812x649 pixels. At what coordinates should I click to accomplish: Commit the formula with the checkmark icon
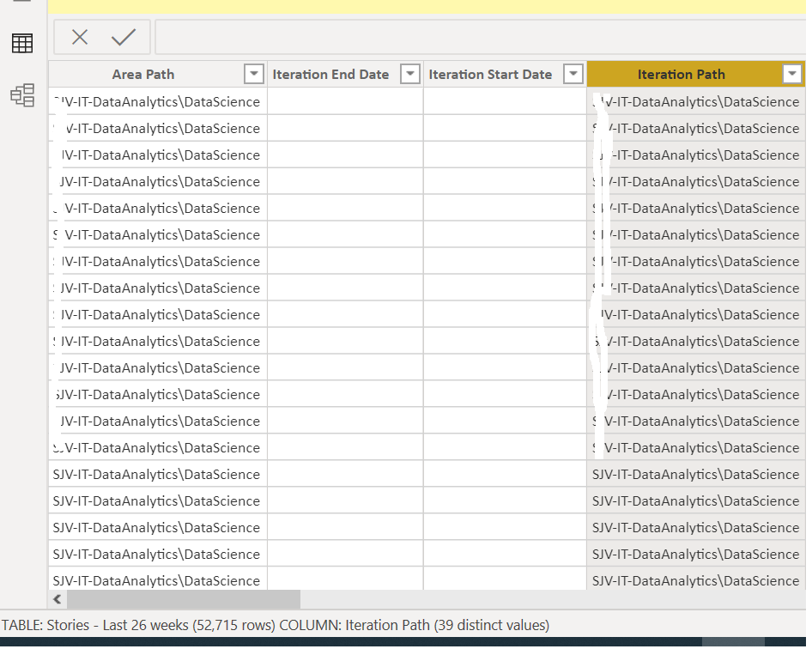(x=124, y=37)
